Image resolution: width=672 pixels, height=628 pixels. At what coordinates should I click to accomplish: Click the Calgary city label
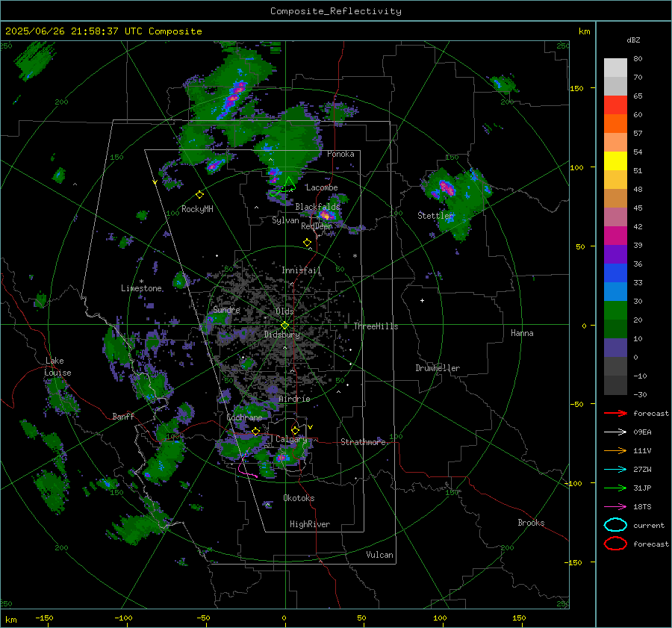(291, 439)
